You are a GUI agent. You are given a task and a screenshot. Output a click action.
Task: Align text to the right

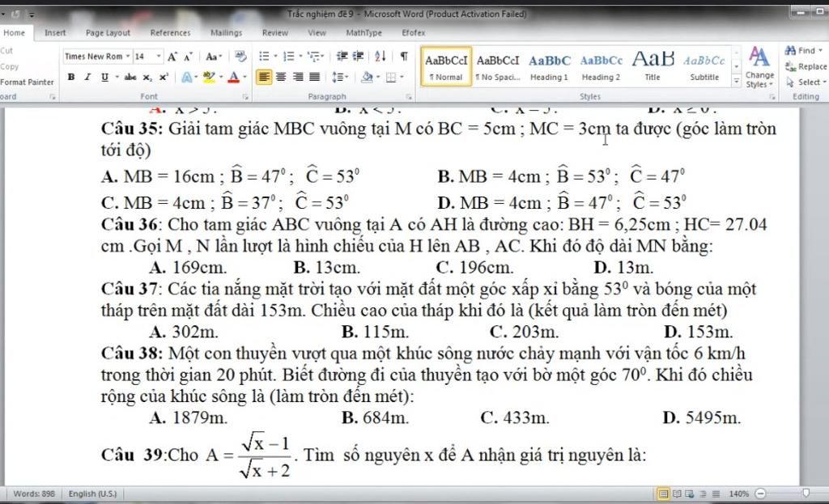point(298,77)
